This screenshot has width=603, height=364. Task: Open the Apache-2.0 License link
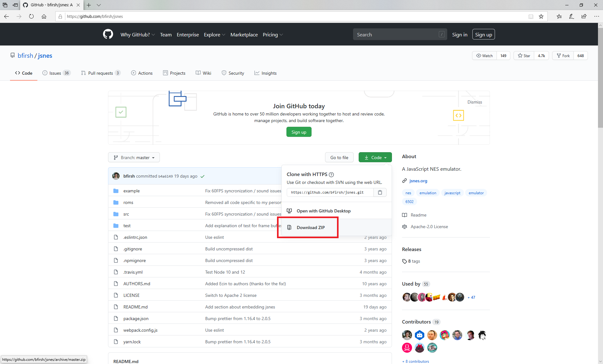[429, 227]
